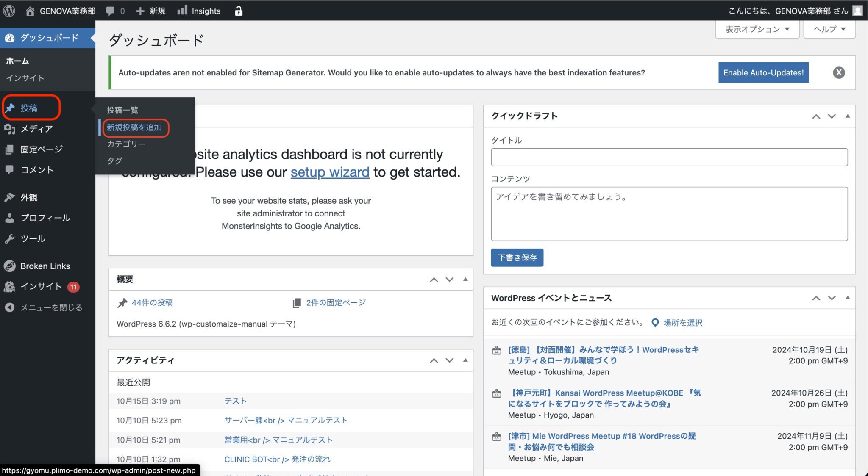Click the lock icon in admin bar
The height and width of the screenshot is (476, 868).
(239, 11)
